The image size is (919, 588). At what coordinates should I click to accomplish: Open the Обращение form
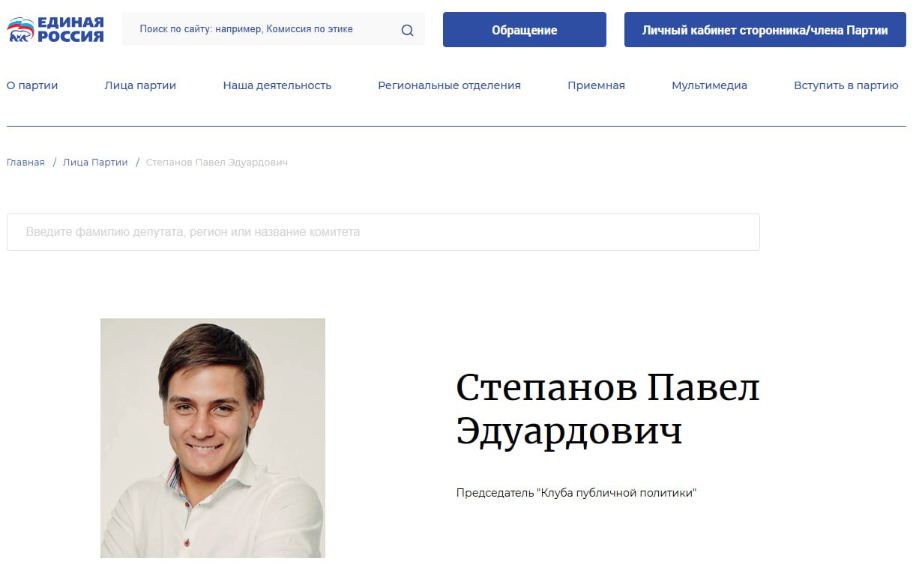click(524, 30)
